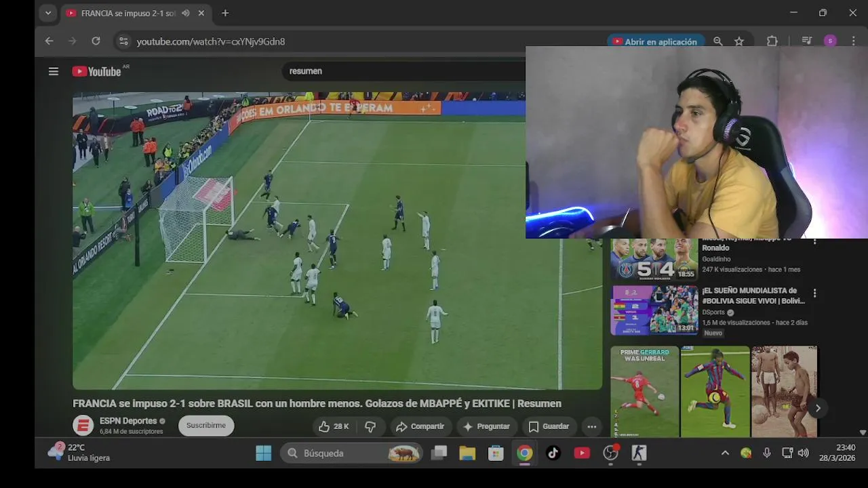The width and height of the screenshot is (868, 488).
Task: Open the Bolivia DSports 13:01 thumbnail
Action: click(x=654, y=310)
